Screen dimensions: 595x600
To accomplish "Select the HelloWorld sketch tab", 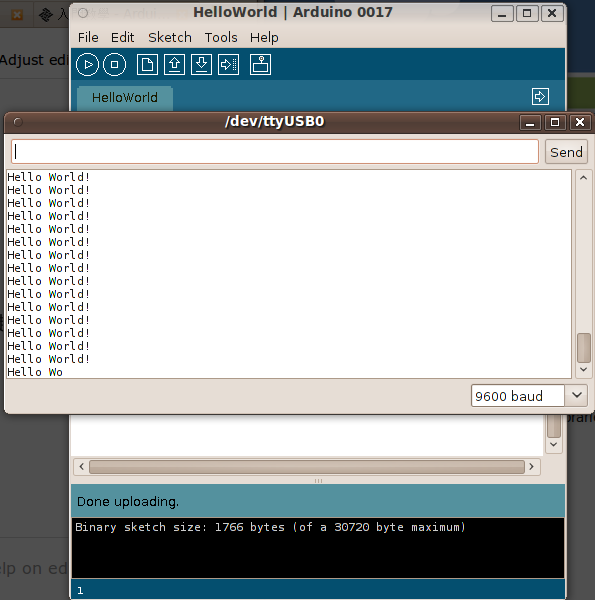I will click(125, 98).
